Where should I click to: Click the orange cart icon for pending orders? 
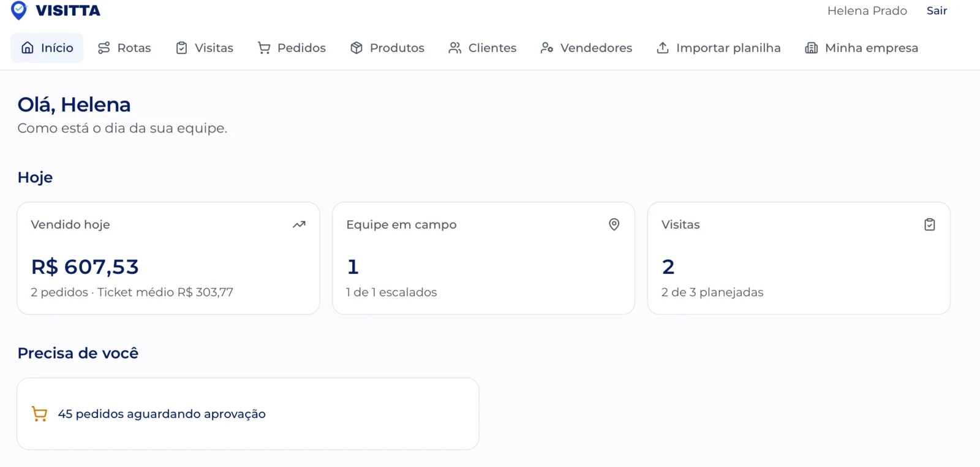(x=39, y=414)
